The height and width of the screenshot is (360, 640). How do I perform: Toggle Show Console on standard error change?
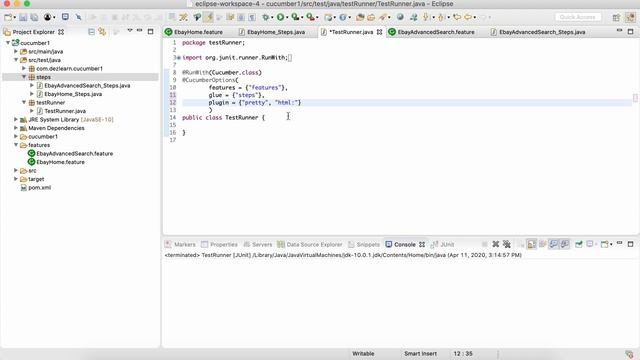click(x=564, y=244)
